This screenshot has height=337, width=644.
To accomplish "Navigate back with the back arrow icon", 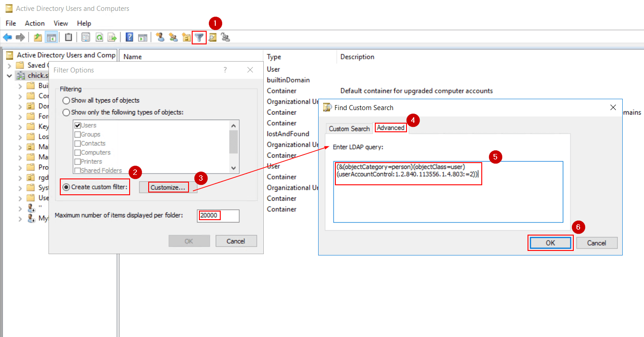I will [7, 37].
